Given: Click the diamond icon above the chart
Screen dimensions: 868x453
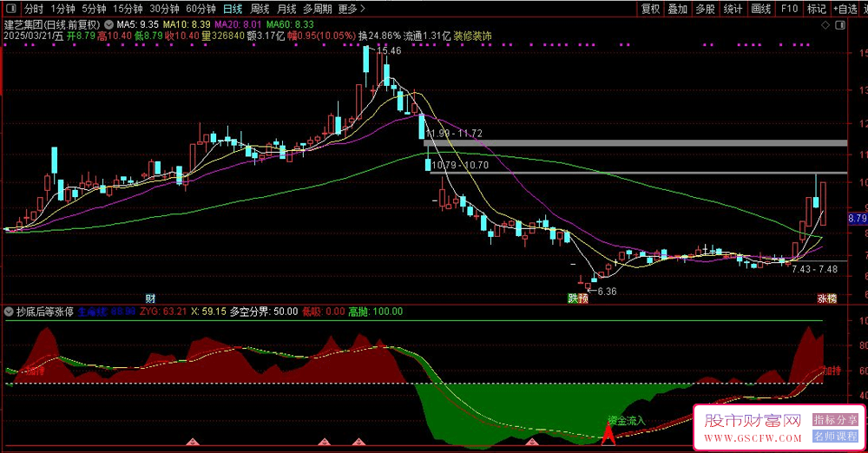Looking at the screenshot, I should click(x=825, y=25).
